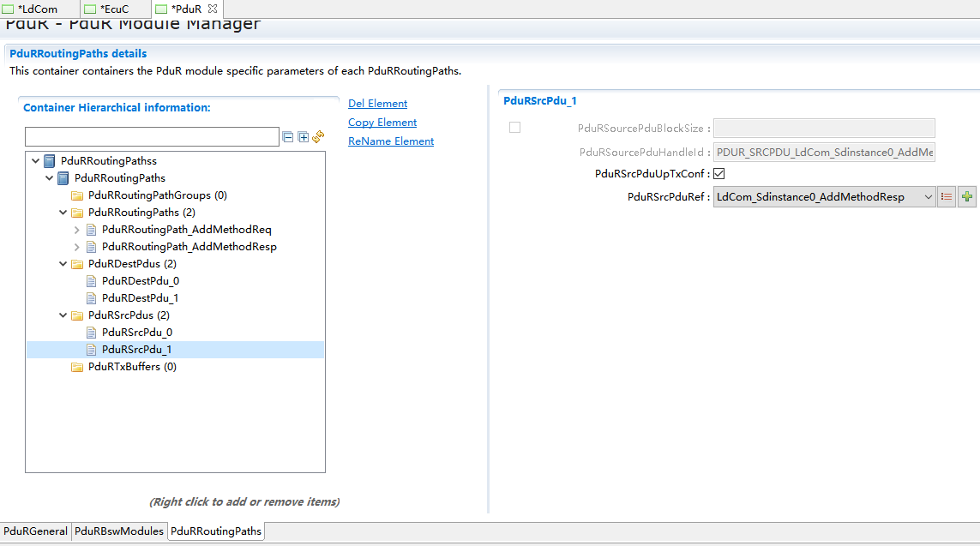Switch to the PduRGeneral tab
This screenshot has height=546, width=980.
point(35,531)
